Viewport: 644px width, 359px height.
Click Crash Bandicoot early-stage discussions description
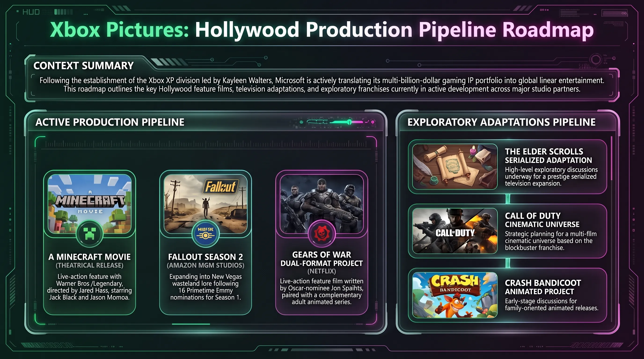(x=552, y=305)
